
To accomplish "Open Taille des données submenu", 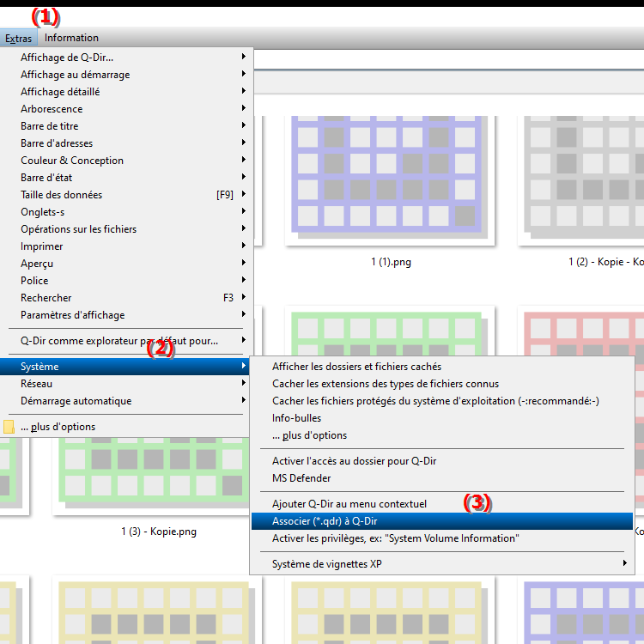I will (x=126, y=195).
